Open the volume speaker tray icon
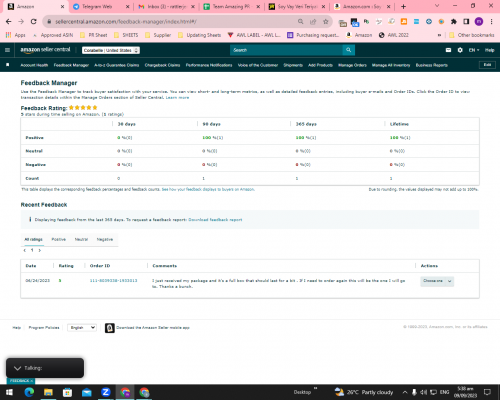This screenshot has height=400, width=500. 423,392
